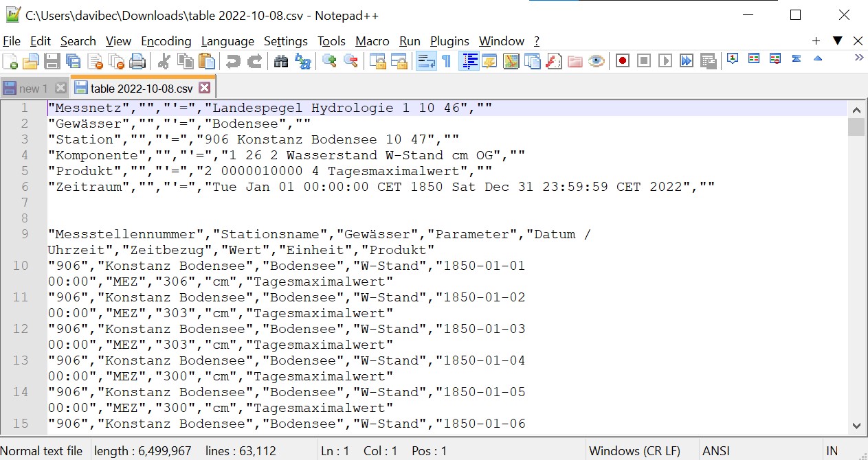This screenshot has height=460, width=868.
Task: Open the Plugins menu
Action: click(x=449, y=41)
